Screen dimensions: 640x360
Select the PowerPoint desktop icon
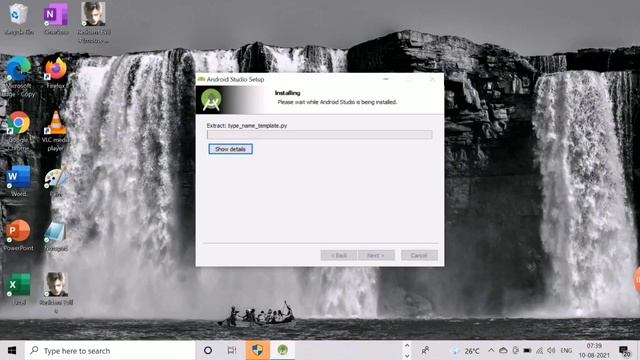[18, 235]
